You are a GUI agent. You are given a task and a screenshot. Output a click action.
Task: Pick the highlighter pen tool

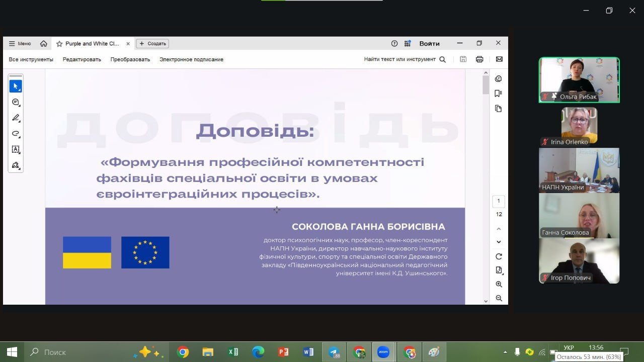(16, 118)
